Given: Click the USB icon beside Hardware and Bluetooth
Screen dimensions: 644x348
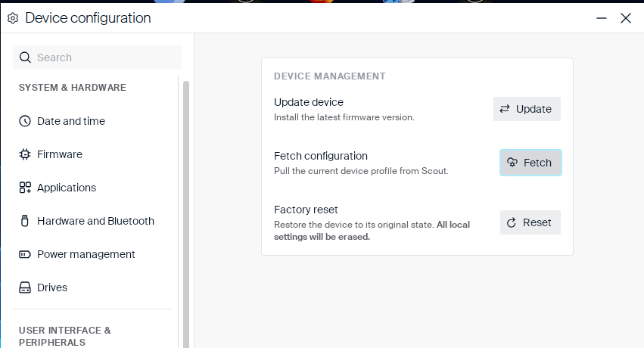Looking at the screenshot, I should pyautogui.click(x=25, y=221).
